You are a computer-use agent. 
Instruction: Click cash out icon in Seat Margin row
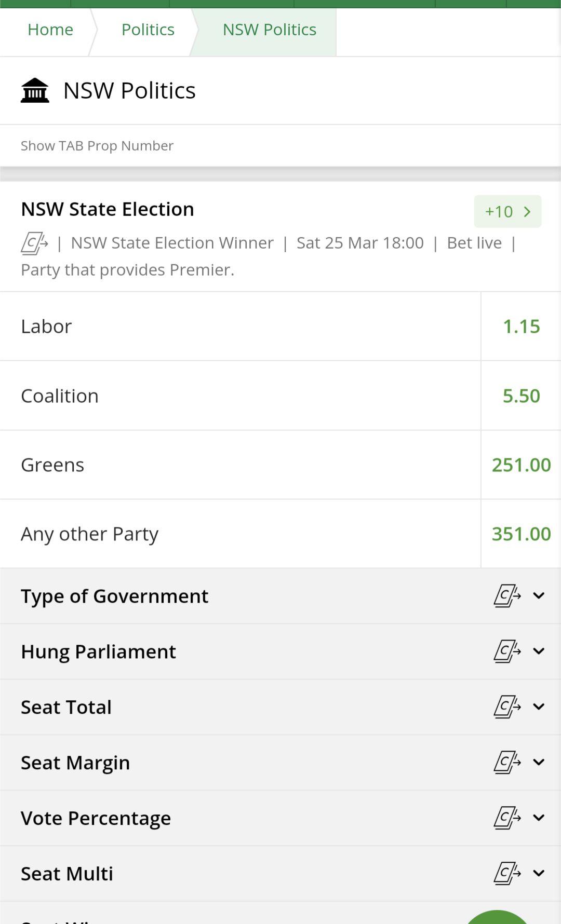pos(507,763)
